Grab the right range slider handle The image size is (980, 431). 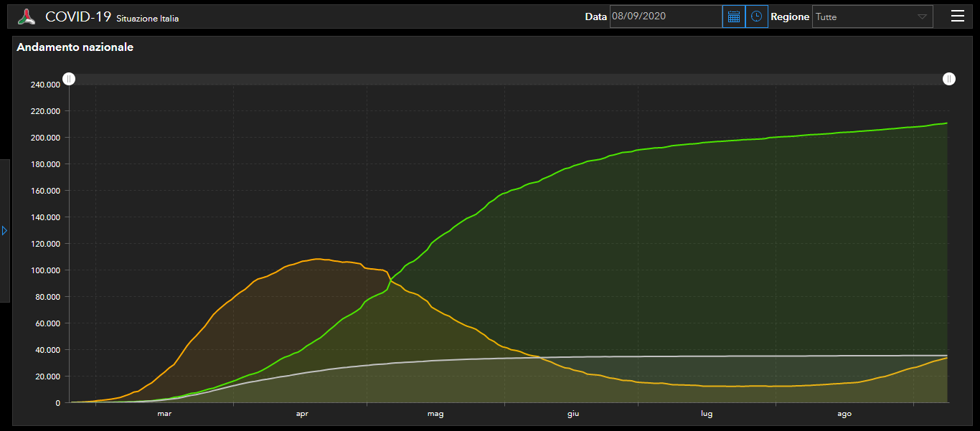949,79
